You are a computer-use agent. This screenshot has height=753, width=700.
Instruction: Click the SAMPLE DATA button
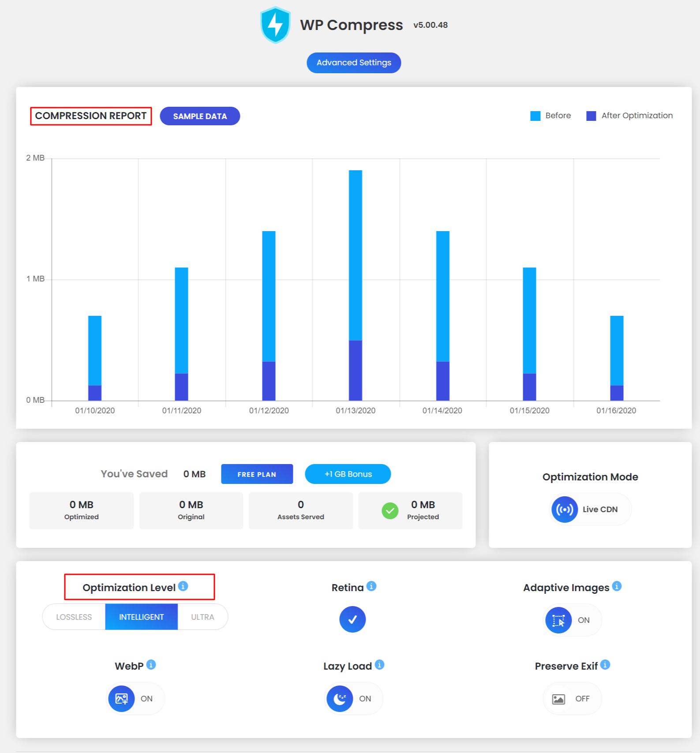tap(200, 116)
